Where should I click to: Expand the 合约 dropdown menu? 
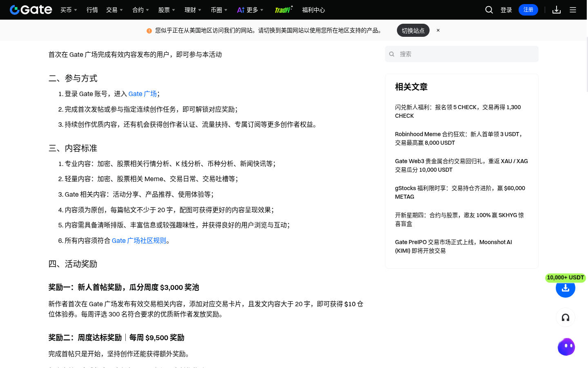click(140, 10)
